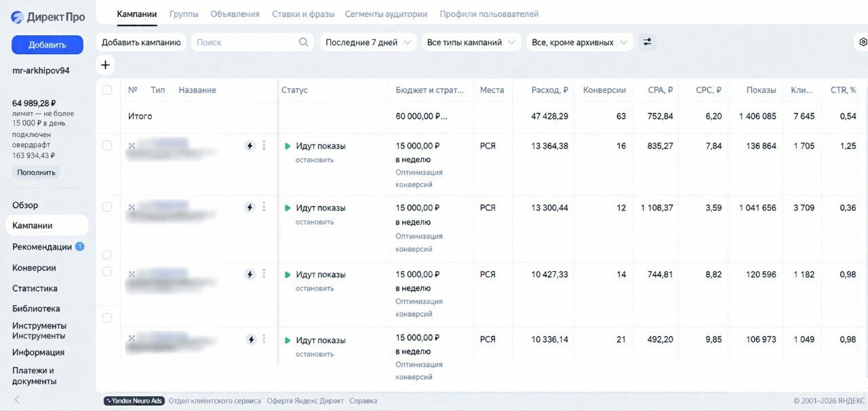Image resolution: width=868 pixels, height=411 pixels.
Task: Click the campaign type icon in the 10 427,33 row
Action: click(132, 274)
